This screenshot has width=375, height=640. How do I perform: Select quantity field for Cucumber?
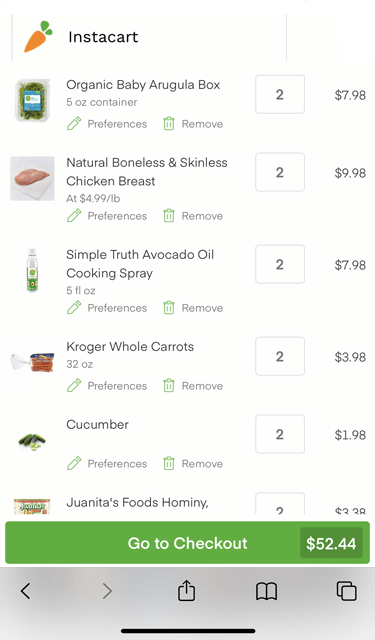click(x=280, y=434)
